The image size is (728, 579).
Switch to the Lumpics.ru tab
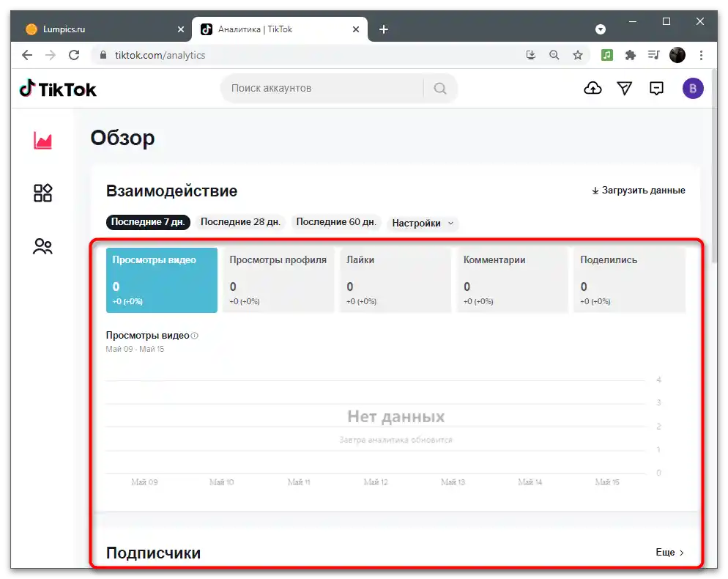101,29
